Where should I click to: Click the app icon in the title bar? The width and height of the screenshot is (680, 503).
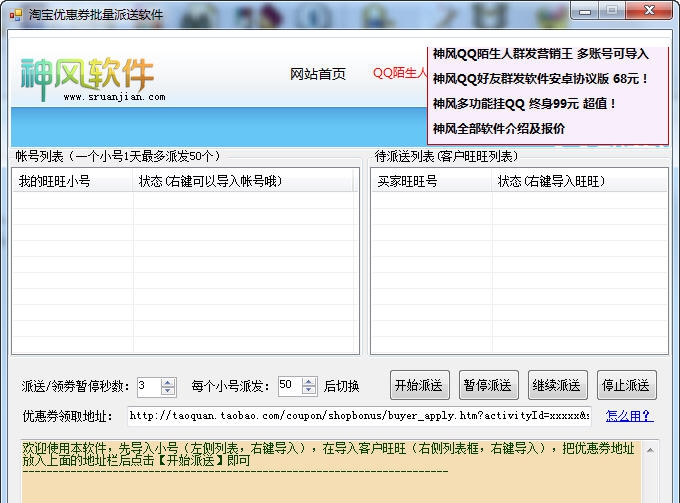pos(16,15)
